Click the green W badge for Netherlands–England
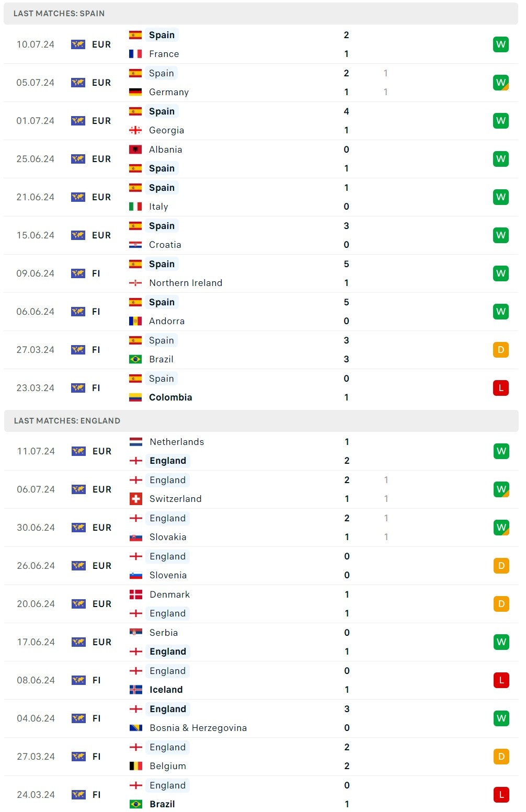 (x=501, y=451)
